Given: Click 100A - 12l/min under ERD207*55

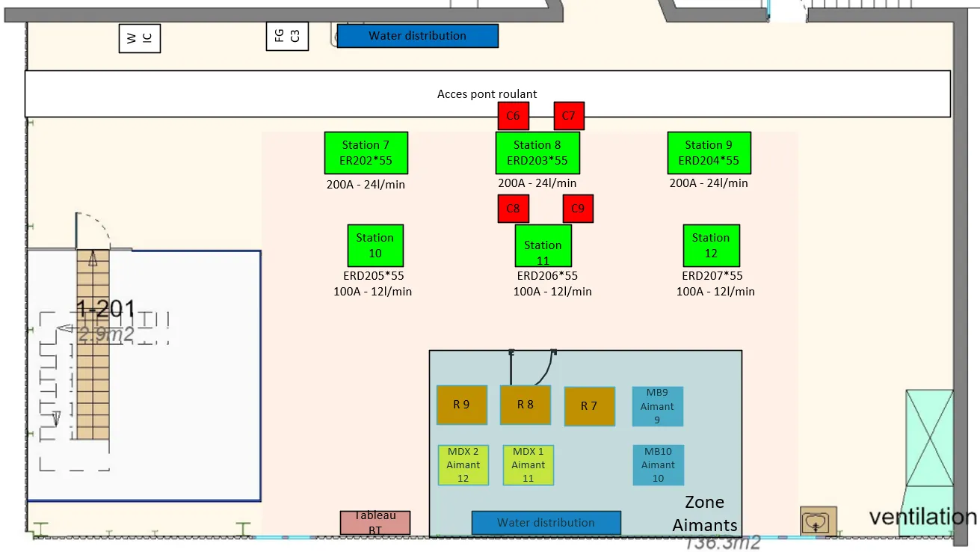Looking at the screenshot, I should (715, 292).
